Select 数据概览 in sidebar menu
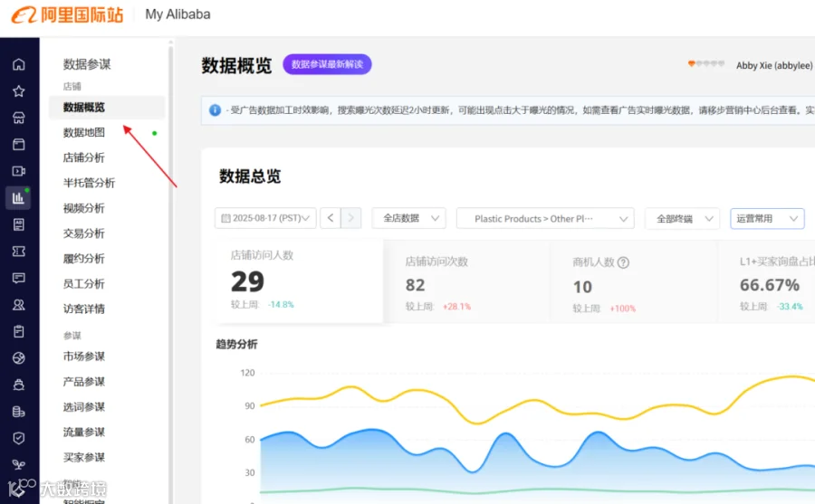The image size is (815, 504). pyautogui.click(x=107, y=108)
